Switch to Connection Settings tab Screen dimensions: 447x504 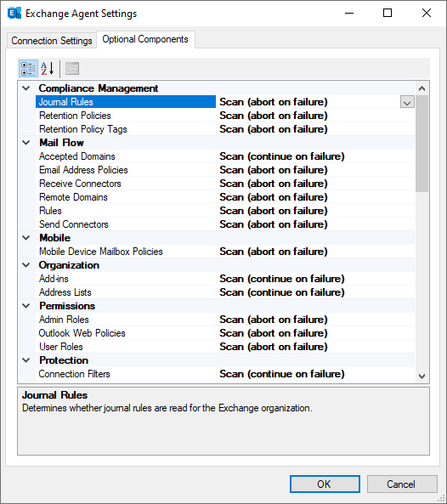[x=52, y=41]
